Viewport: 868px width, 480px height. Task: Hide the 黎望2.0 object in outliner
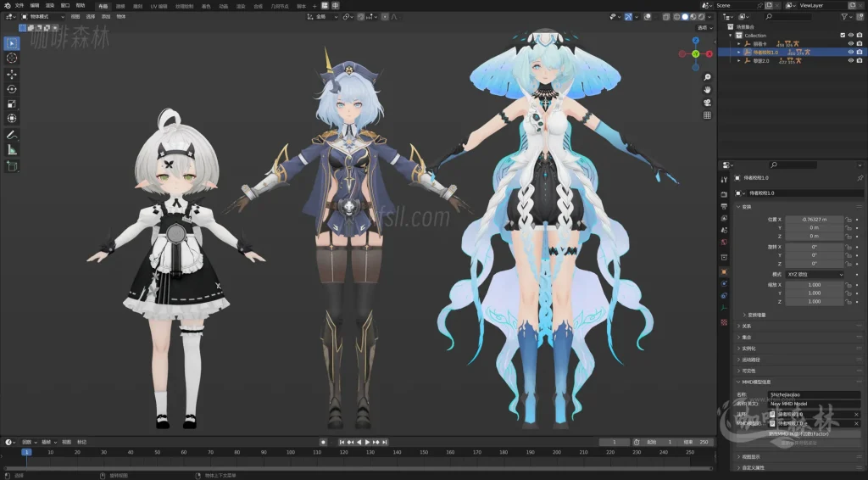851,60
